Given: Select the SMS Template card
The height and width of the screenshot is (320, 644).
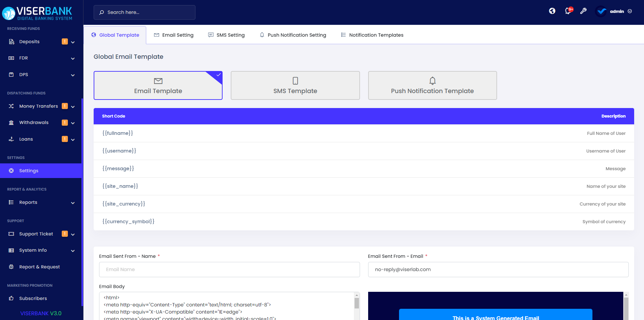Looking at the screenshot, I should pos(295,85).
